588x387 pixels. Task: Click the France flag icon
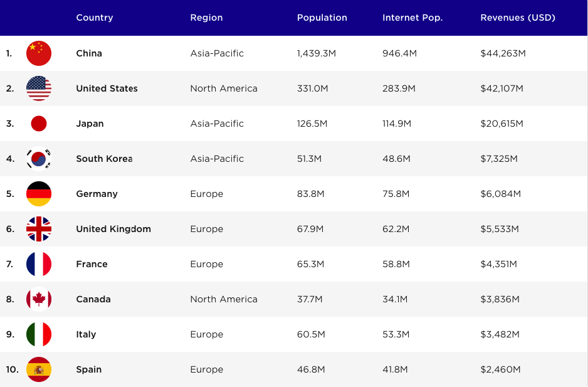coord(39,264)
